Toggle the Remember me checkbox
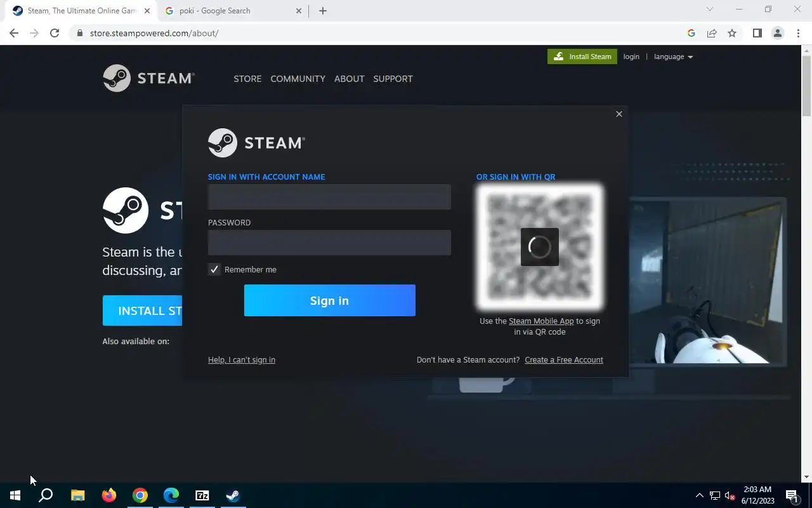812x508 pixels. click(x=214, y=269)
